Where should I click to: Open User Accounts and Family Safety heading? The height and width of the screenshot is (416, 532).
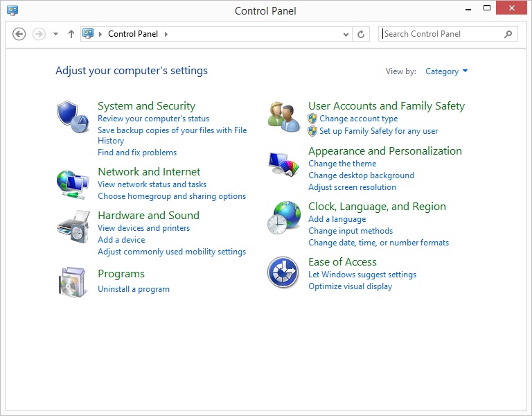coord(387,106)
